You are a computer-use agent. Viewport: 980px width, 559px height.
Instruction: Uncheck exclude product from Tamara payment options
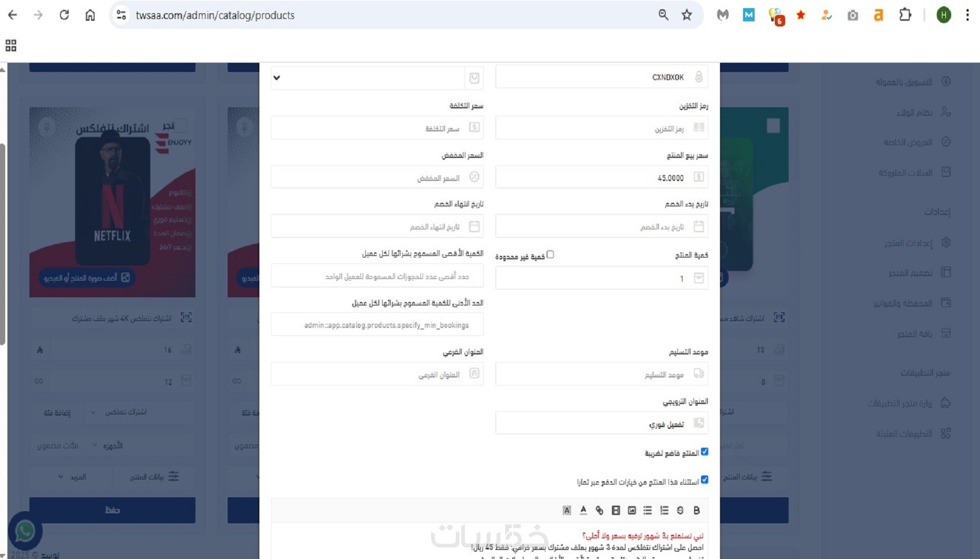point(704,479)
